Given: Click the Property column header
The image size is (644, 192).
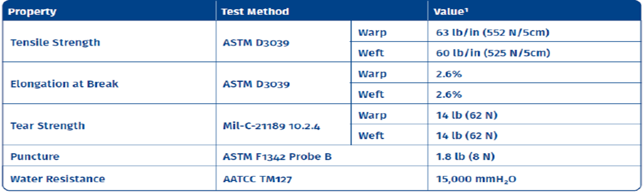Looking at the screenshot, I should (x=32, y=12).
